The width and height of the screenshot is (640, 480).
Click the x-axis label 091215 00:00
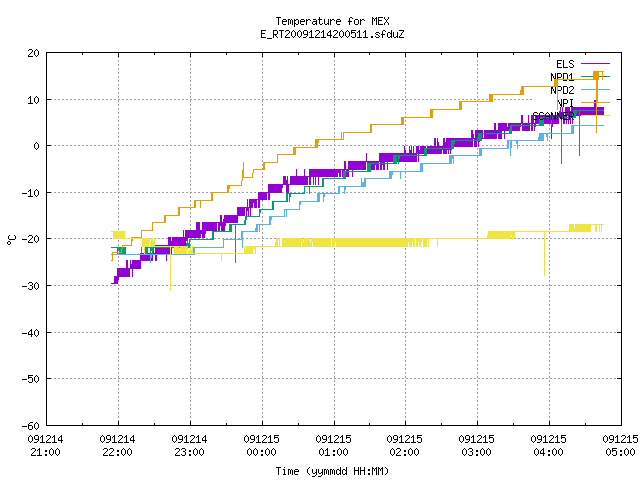click(261, 446)
